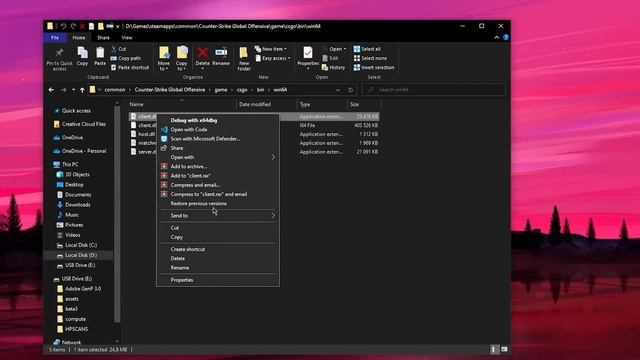Click Select none in the ribbon
Screen dimensions: 640x360
coord(370,58)
